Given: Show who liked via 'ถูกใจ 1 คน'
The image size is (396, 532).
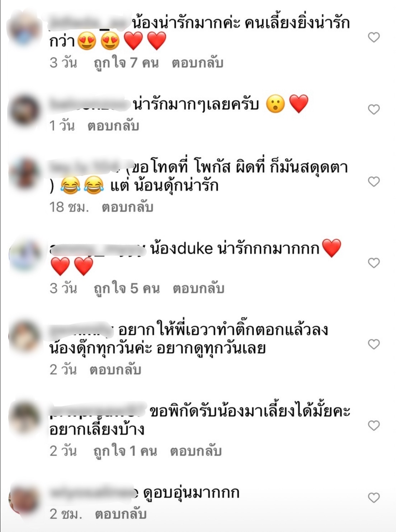Looking at the screenshot, I should pos(125,451).
